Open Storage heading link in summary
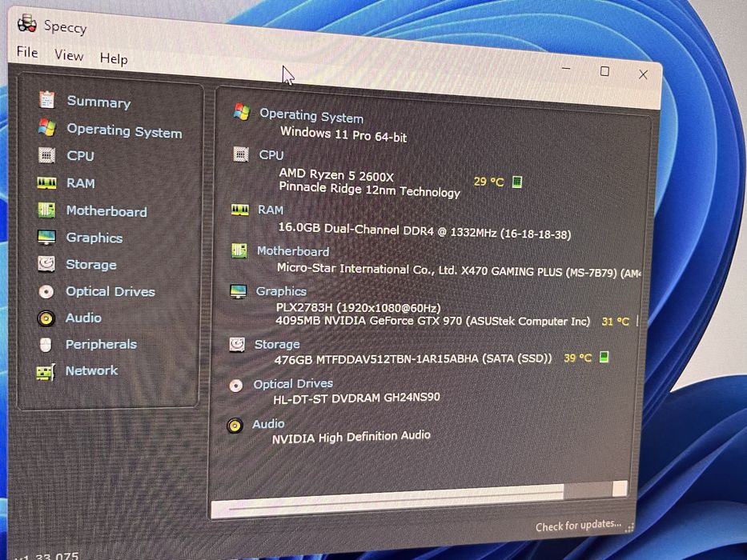The width and height of the screenshot is (747, 560). 277,344
